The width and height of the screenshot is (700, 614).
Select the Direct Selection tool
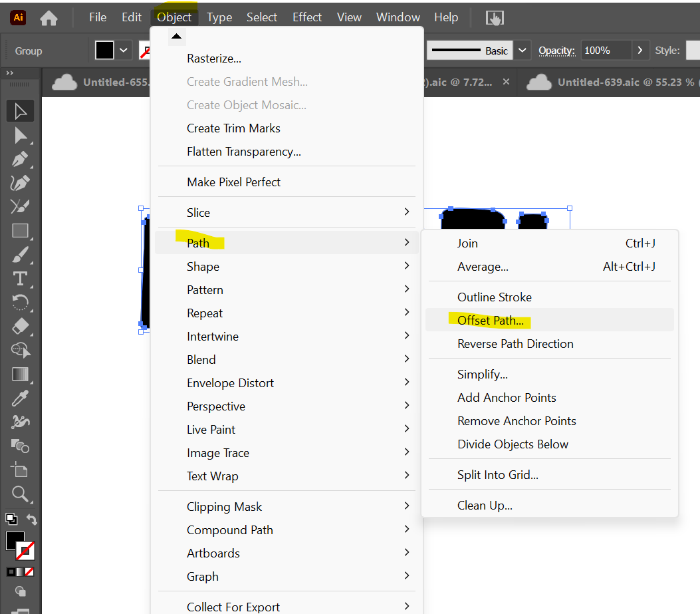tap(20, 136)
